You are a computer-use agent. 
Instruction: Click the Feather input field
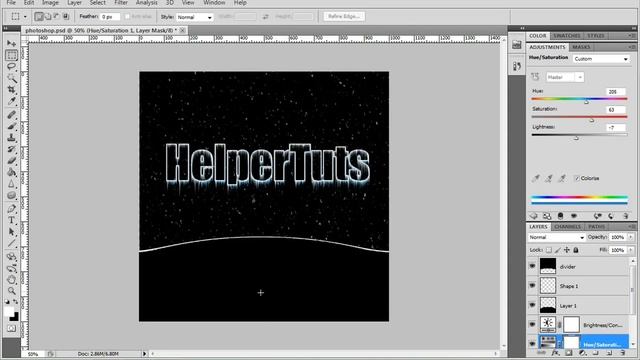110,17
